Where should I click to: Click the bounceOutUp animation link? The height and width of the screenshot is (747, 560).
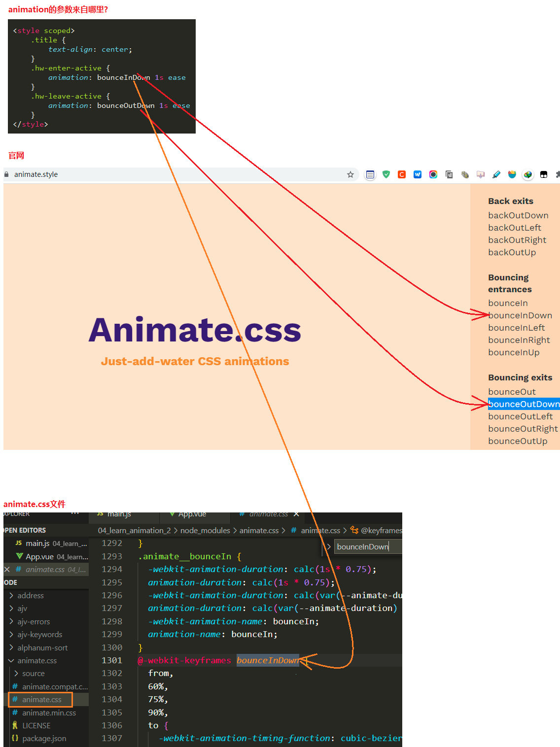tap(518, 441)
